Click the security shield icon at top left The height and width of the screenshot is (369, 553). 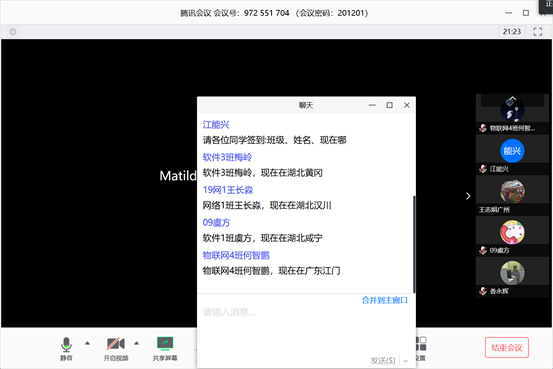pos(13,32)
